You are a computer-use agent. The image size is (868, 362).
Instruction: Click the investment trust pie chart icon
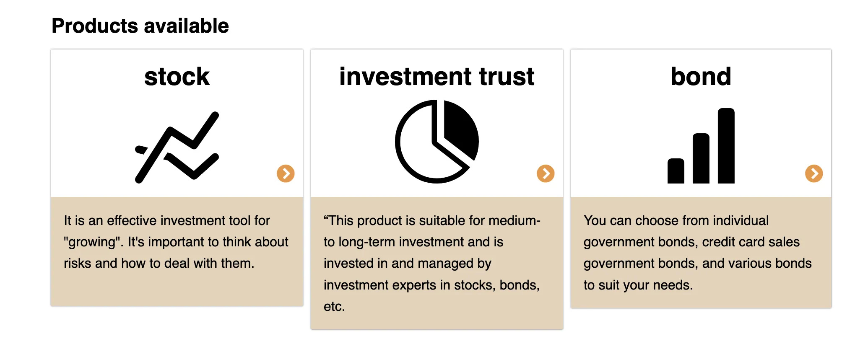(x=437, y=141)
